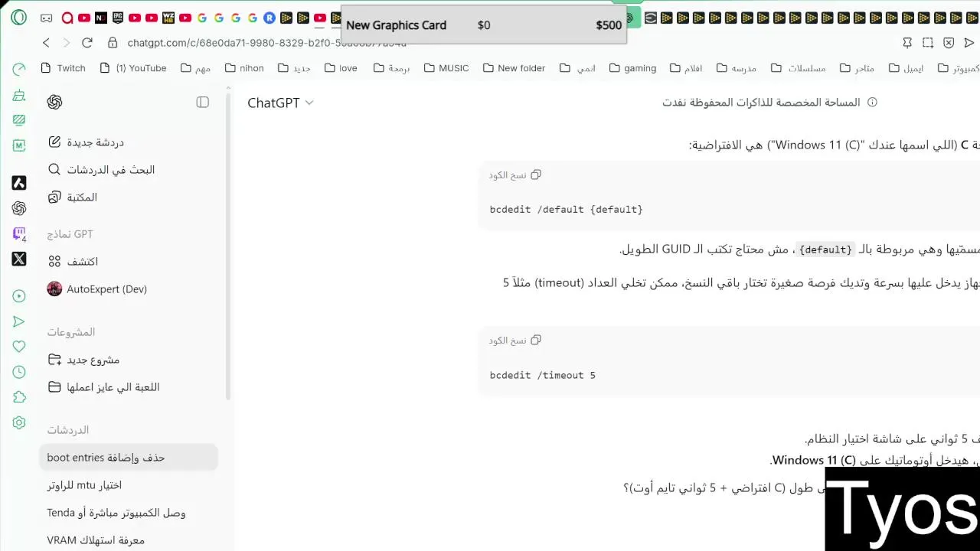Open ChatGPT from the Opera sidebar
The image size is (980, 551).
(19, 208)
